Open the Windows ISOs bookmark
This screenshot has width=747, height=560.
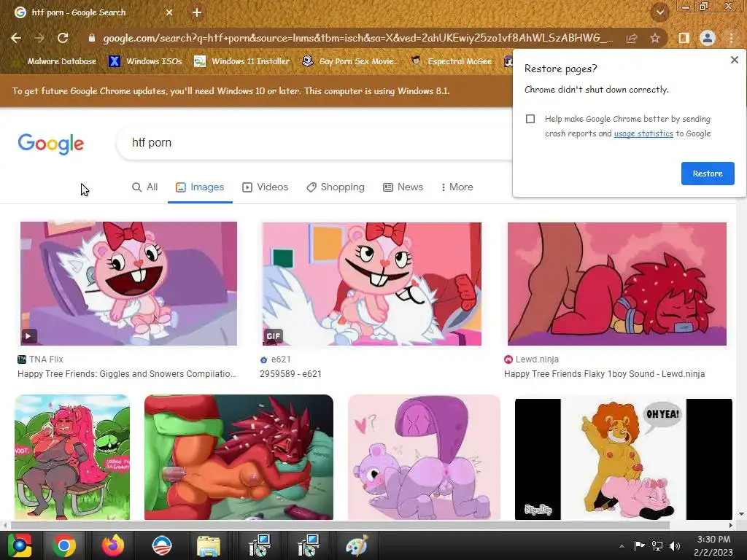pyautogui.click(x=146, y=61)
